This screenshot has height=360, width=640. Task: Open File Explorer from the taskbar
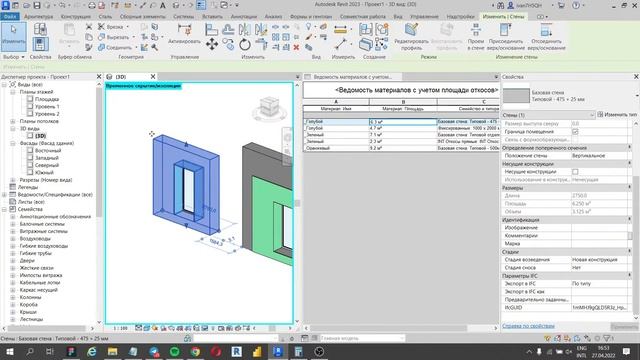tap(113, 351)
